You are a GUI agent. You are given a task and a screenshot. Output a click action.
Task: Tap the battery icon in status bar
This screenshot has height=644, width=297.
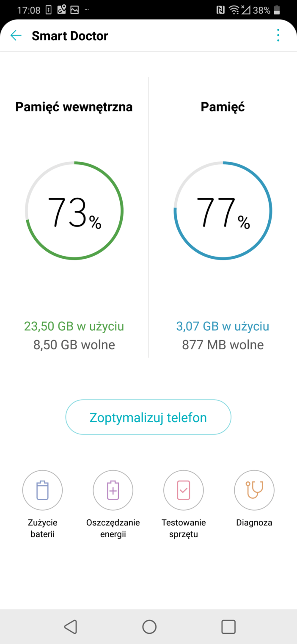click(x=277, y=10)
